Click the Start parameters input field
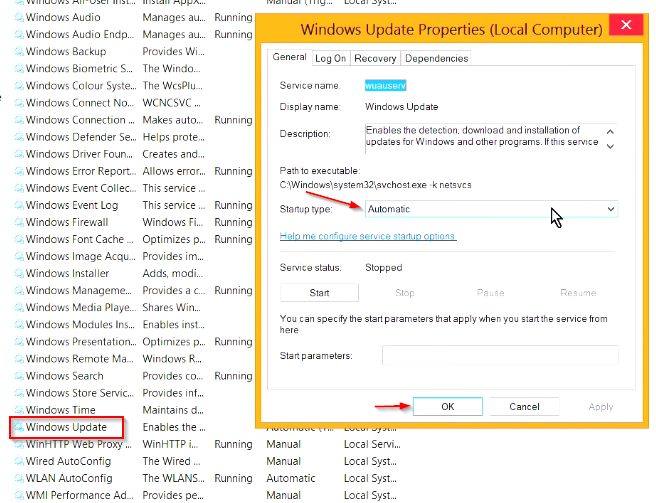Screen dimensions: 656x503 point(500,356)
